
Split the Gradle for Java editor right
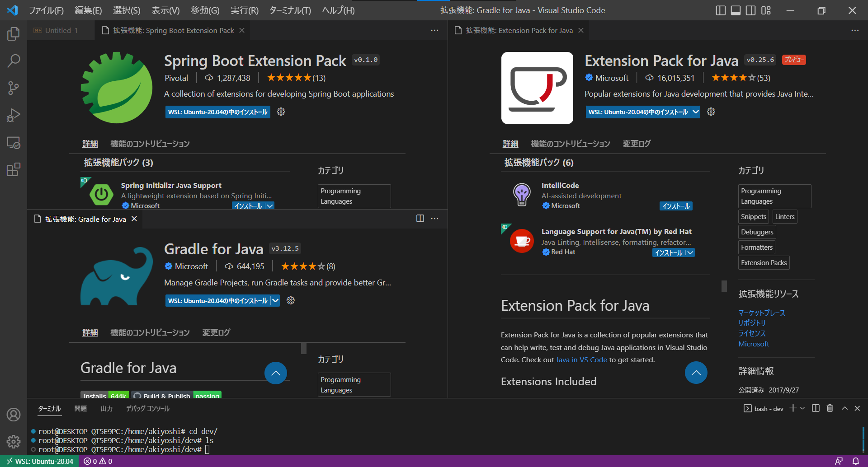pyautogui.click(x=420, y=219)
